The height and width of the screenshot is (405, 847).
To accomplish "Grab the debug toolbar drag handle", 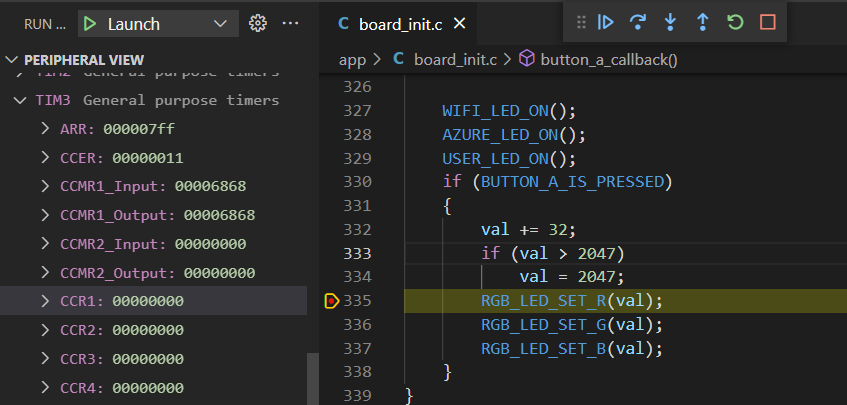I will pyautogui.click(x=580, y=22).
